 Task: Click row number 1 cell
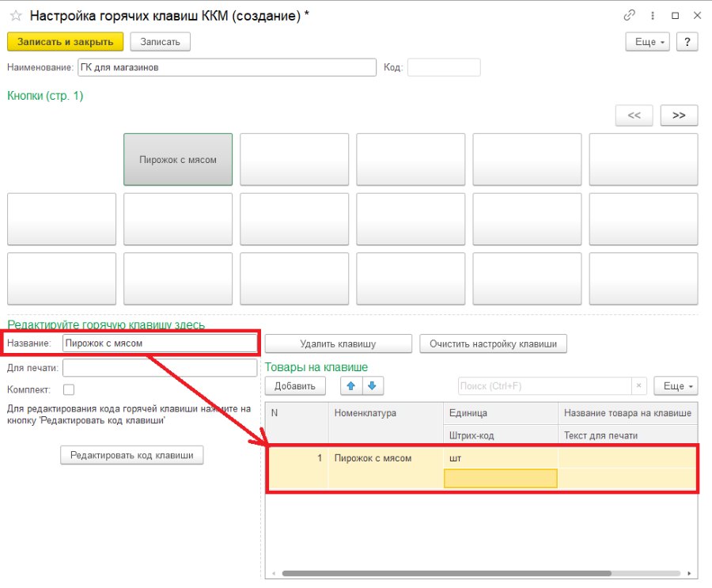pyautogui.click(x=297, y=458)
